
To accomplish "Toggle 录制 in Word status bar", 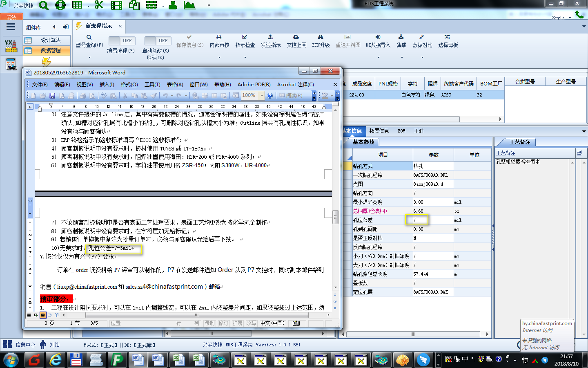I will (x=209, y=323).
